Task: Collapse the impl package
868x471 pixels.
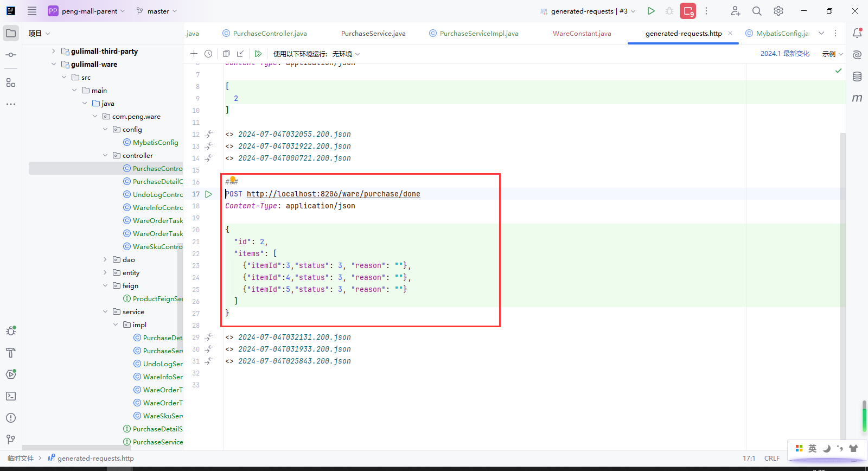Action: (116, 324)
